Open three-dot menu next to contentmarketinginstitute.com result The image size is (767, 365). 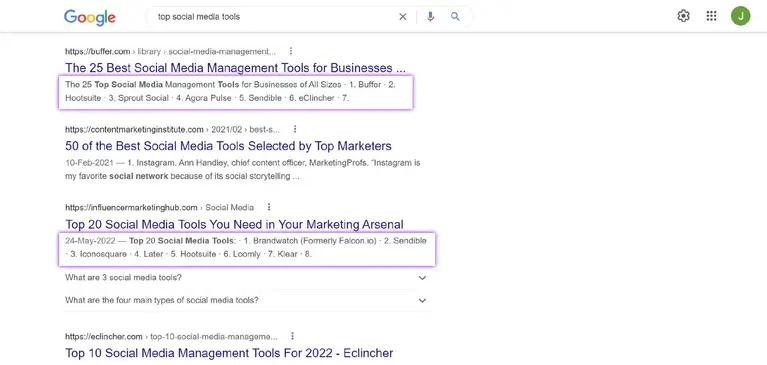pyautogui.click(x=295, y=129)
